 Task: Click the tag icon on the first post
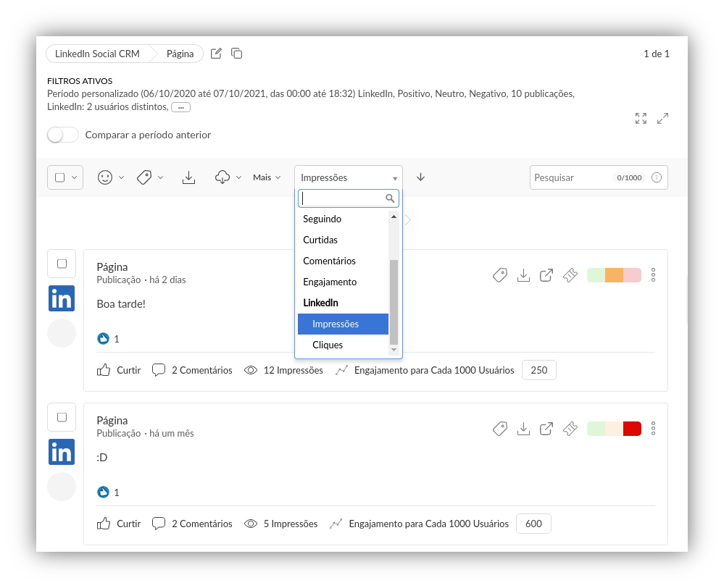coord(499,275)
